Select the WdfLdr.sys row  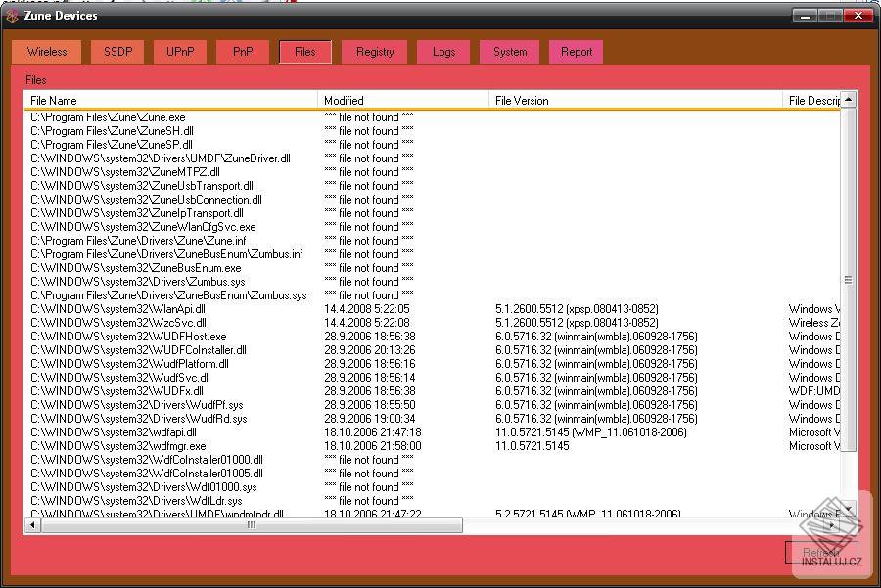(x=433, y=501)
